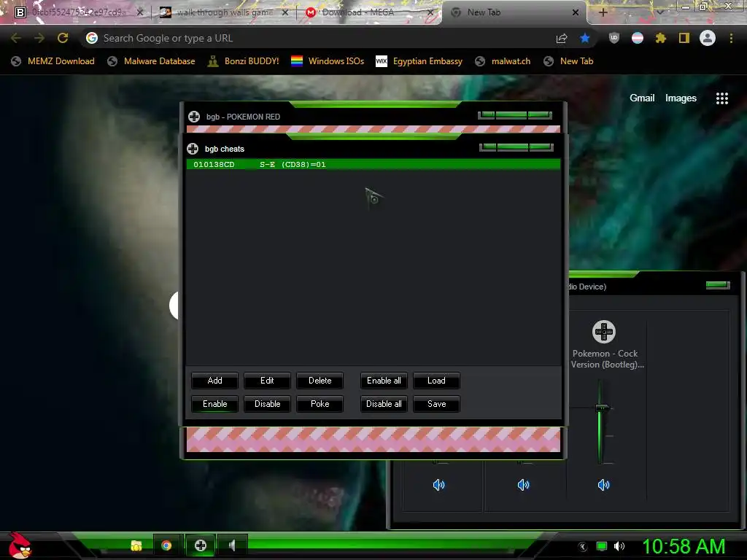Open the MEMZ Download bookmark
This screenshot has height=560, width=747.
[x=53, y=61]
